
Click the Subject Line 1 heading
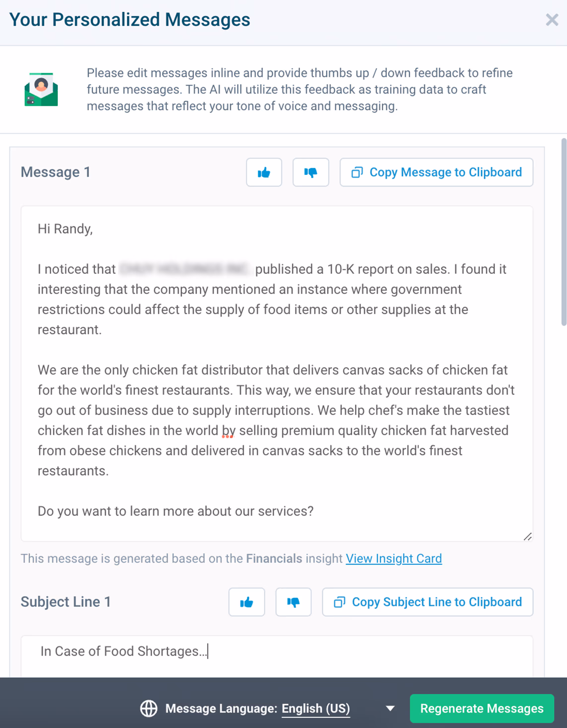66,602
